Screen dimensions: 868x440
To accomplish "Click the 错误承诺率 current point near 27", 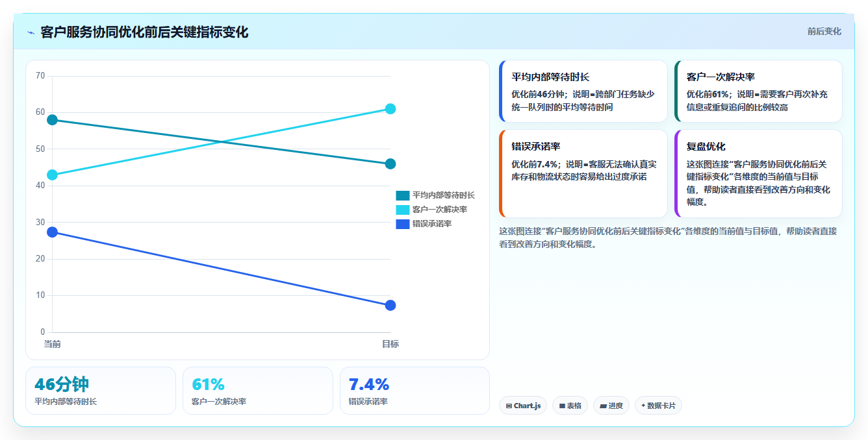I will click(52, 232).
